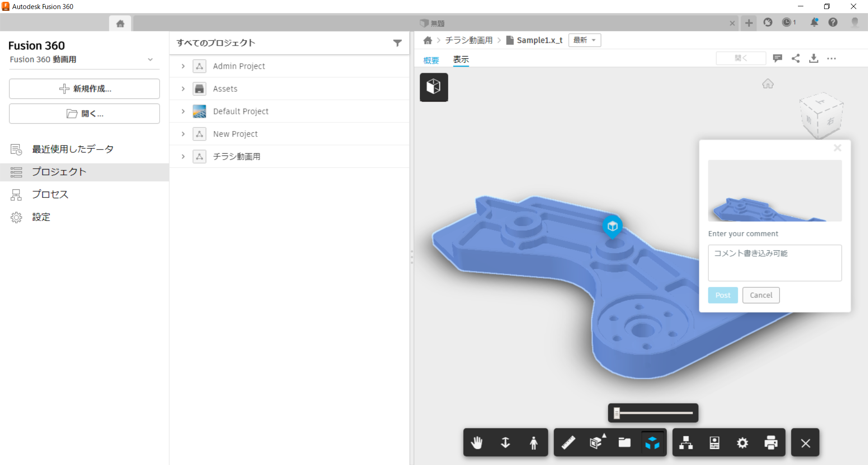Switch to the 概要 tab
Image resolution: width=868 pixels, height=465 pixels.
pyautogui.click(x=431, y=60)
